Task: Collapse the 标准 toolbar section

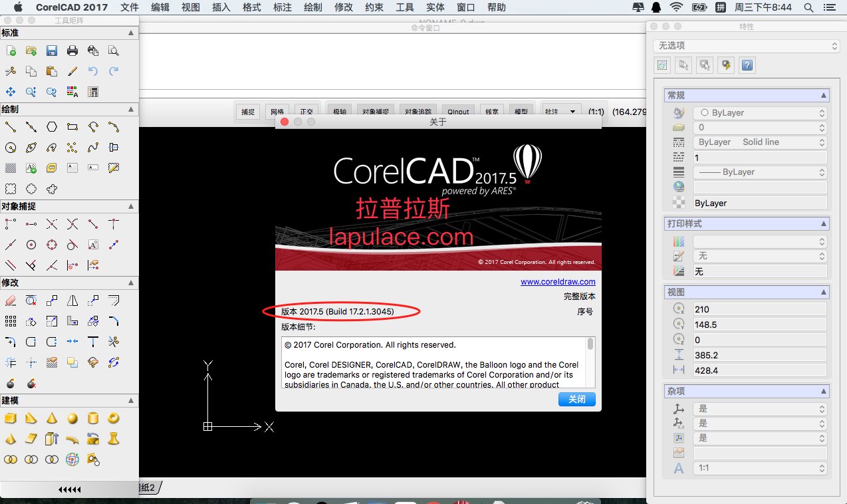Action: coord(131,33)
